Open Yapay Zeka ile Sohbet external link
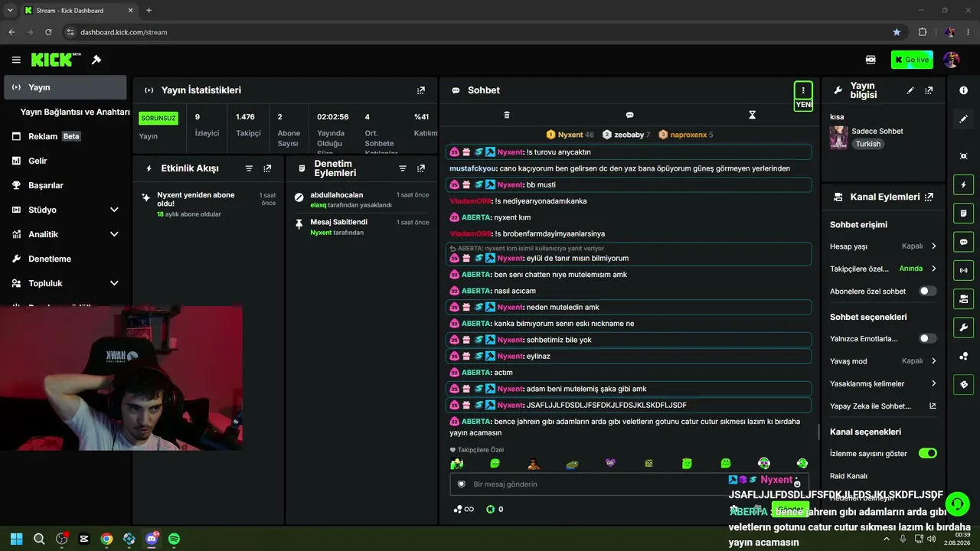This screenshot has height=551, width=980. pyautogui.click(x=933, y=406)
